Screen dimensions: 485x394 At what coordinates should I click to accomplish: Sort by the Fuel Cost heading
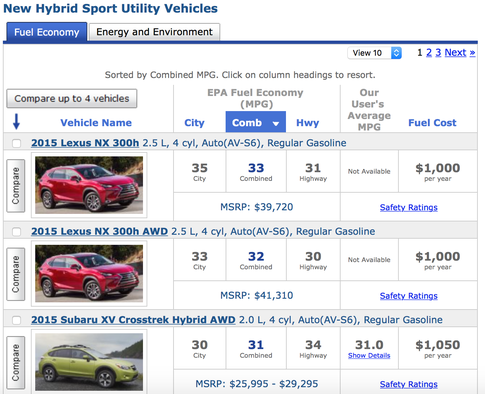point(432,123)
